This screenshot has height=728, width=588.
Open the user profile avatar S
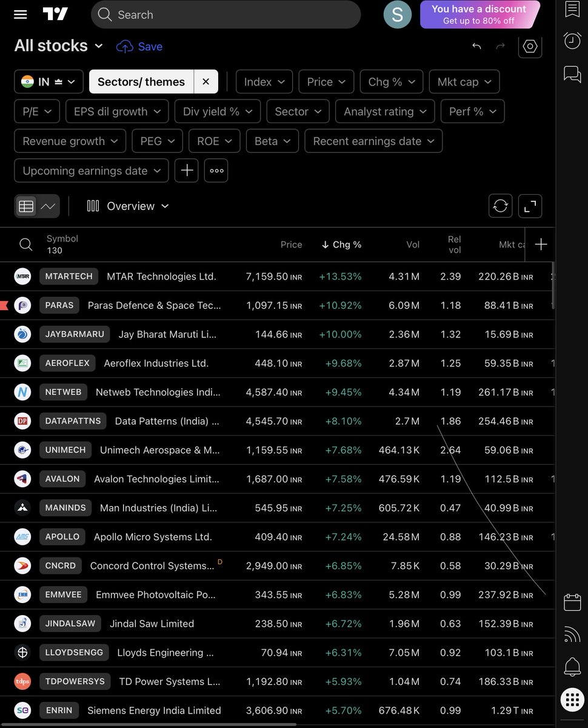click(398, 15)
